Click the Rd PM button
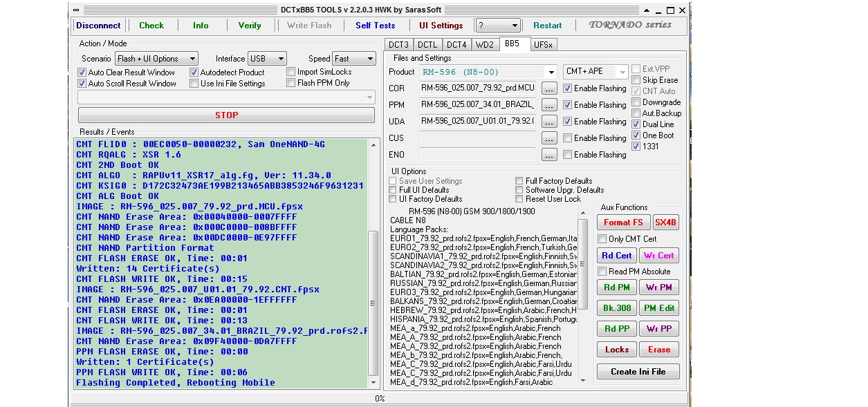The height and width of the screenshot is (407, 868). [617, 287]
